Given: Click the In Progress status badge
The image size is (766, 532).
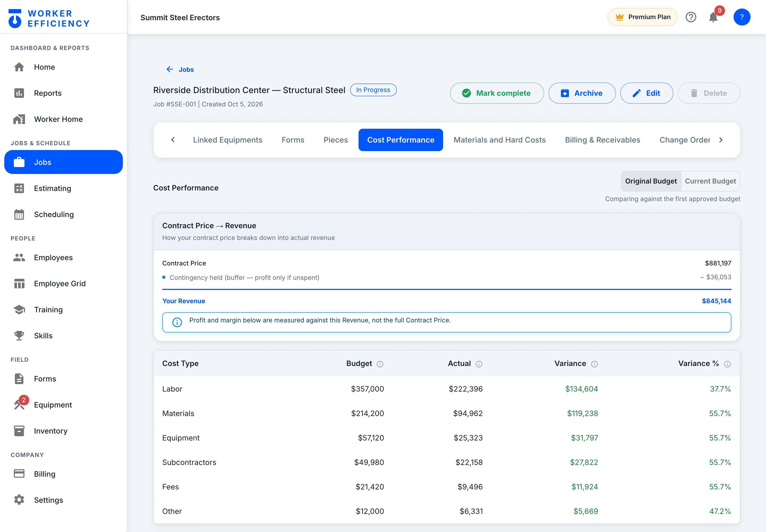Looking at the screenshot, I should [x=373, y=90].
